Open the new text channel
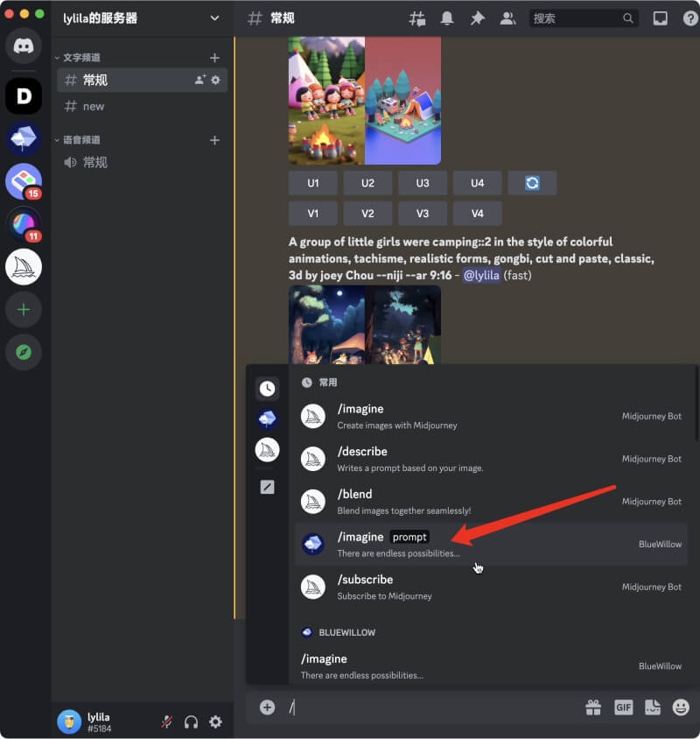 [x=94, y=106]
